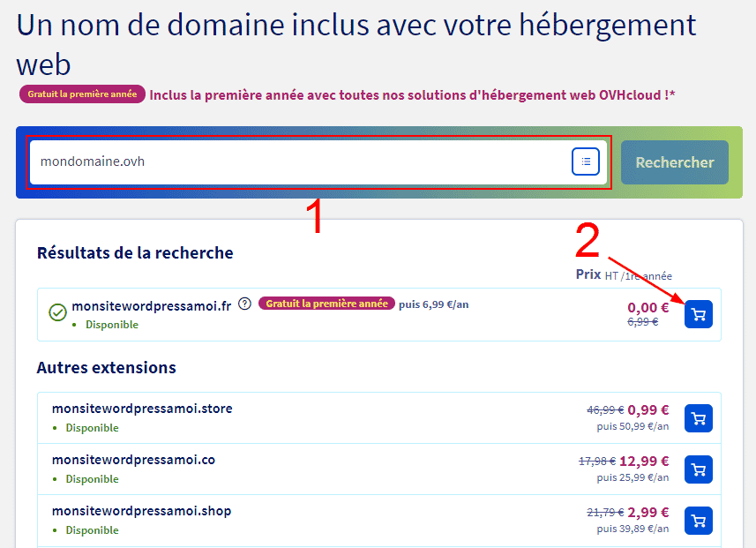Click the green availability checkmark icon
The width and height of the screenshot is (756, 548).
[x=57, y=313]
